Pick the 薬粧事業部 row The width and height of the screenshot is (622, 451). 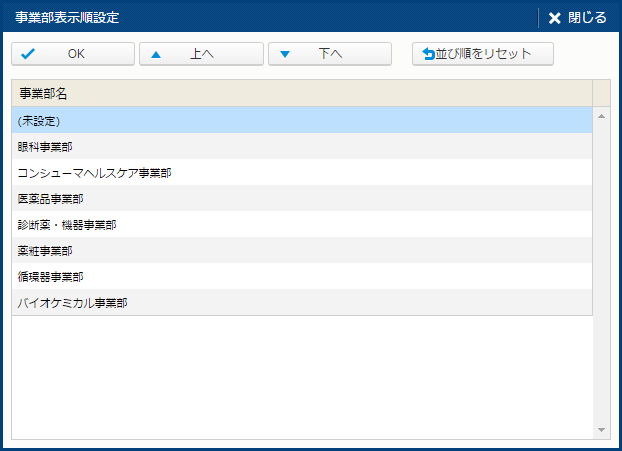(x=300, y=251)
